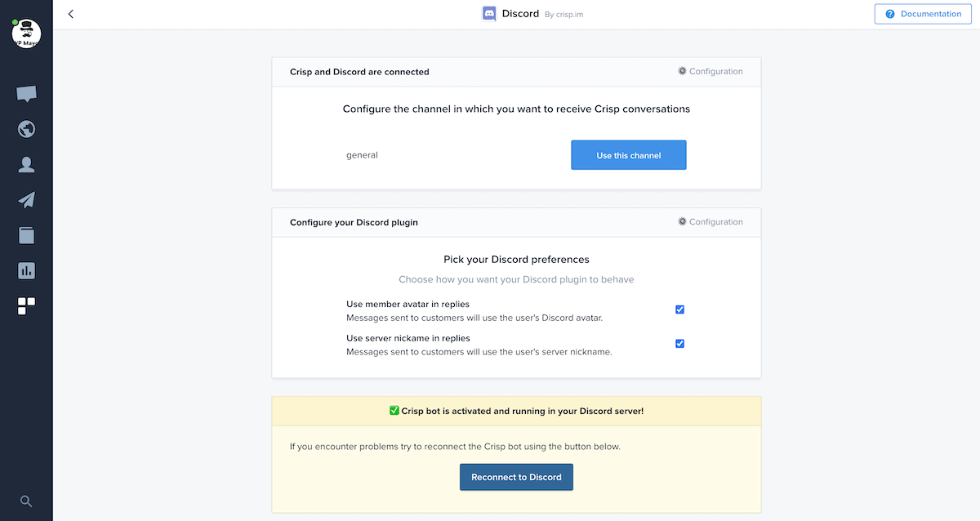The height and width of the screenshot is (521, 980).
Task: Click 'Configure your Discord plugin' heading
Action: (x=354, y=222)
